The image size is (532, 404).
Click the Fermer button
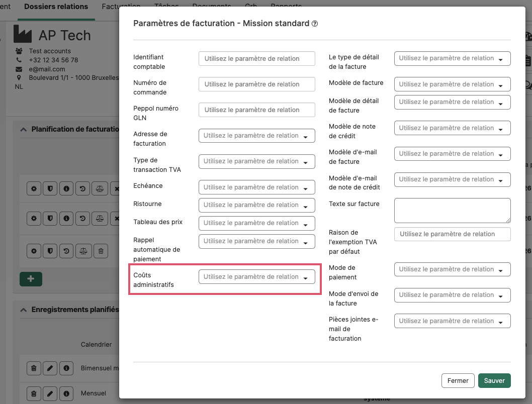[x=458, y=380]
